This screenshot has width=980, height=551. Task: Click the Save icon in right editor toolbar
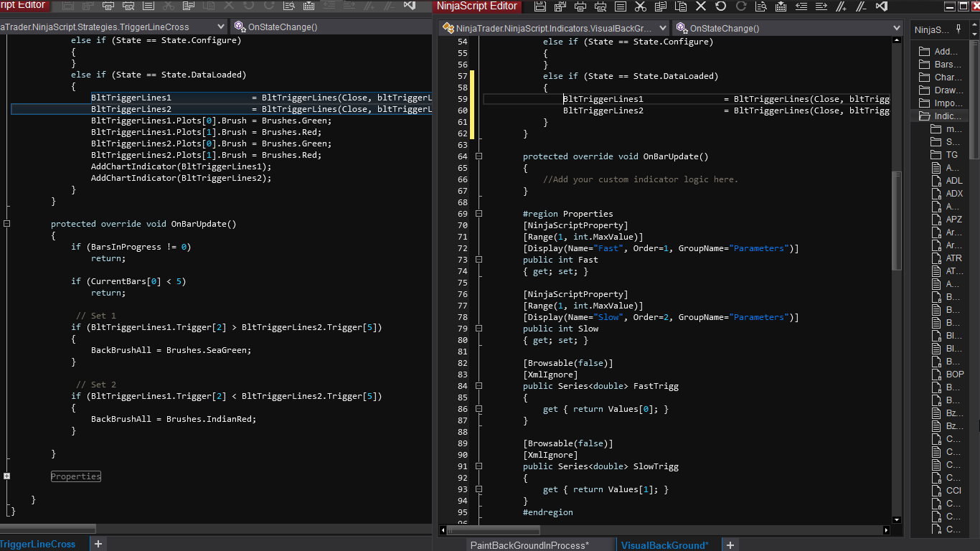click(540, 6)
